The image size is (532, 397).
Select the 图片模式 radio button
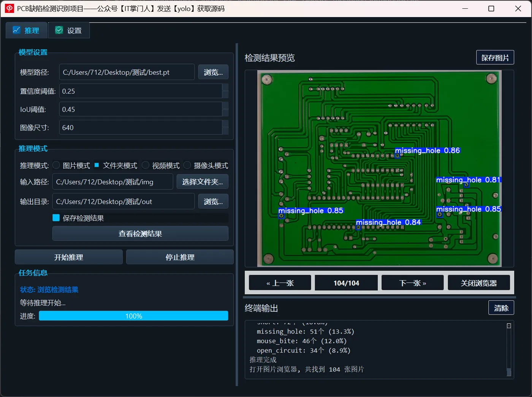click(56, 165)
